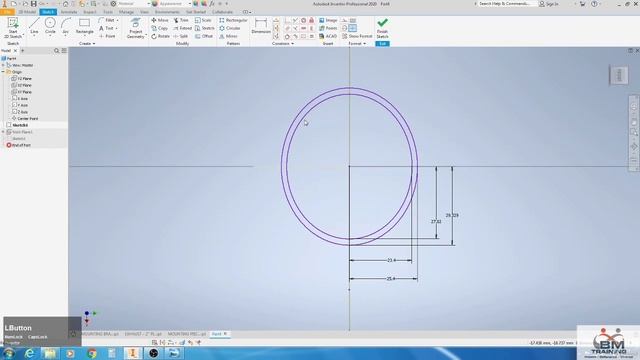The width and height of the screenshot is (640, 360).
Task: Select the Arc tool
Action: (x=65, y=27)
